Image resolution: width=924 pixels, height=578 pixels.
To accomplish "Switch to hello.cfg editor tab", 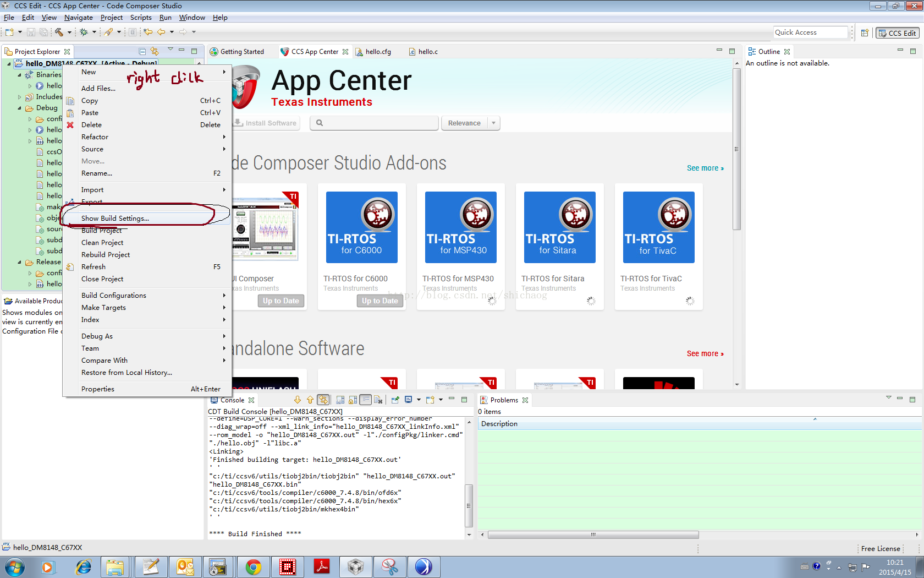I will (373, 51).
